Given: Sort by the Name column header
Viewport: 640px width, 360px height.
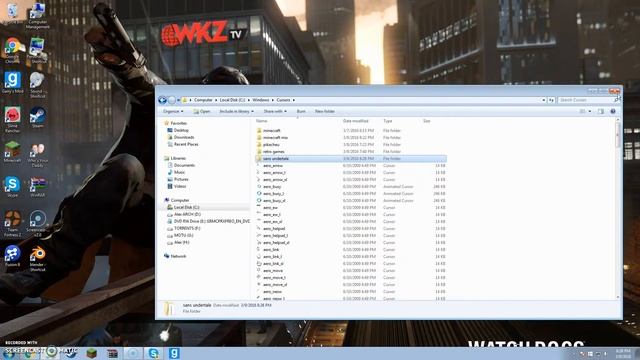Looking at the screenshot, I should point(261,121).
